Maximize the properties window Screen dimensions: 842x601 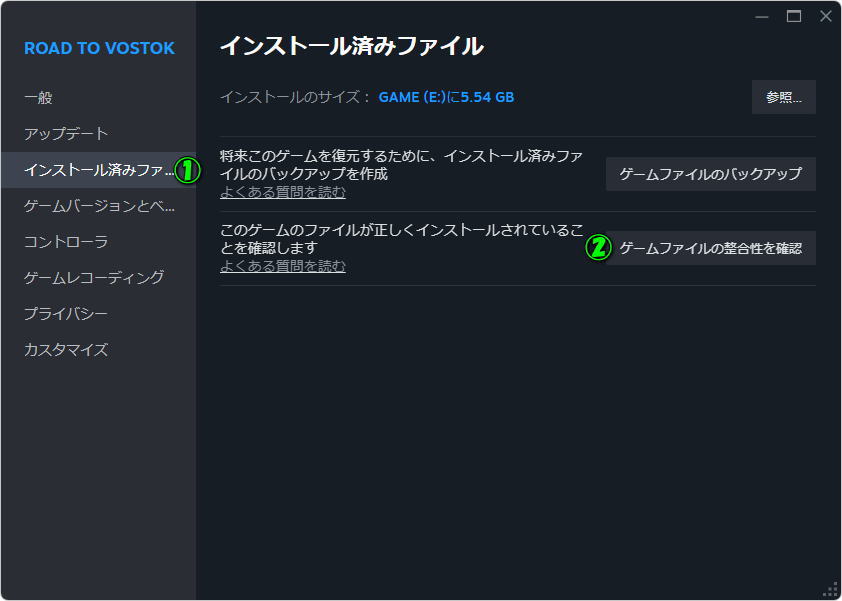[x=794, y=16]
